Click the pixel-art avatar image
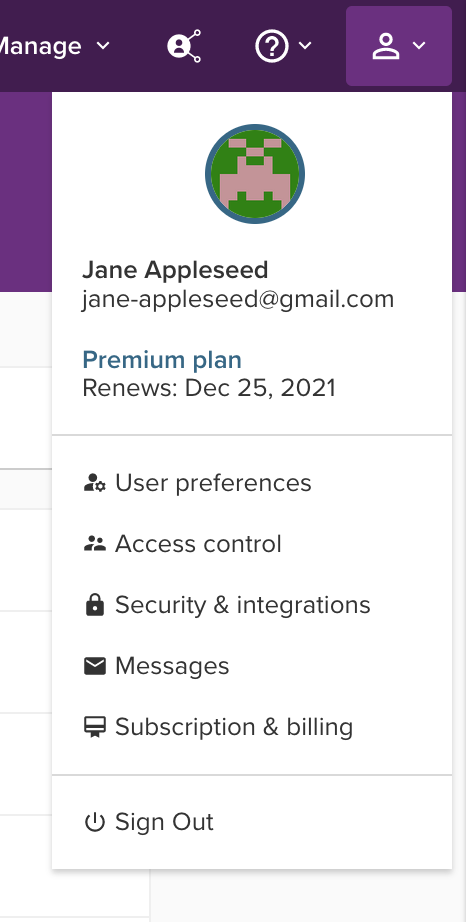This screenshot has width=466, height=922. [255, 174]
